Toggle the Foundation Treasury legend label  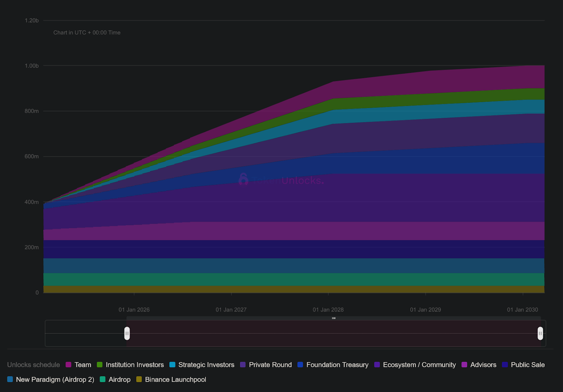(337, 365)
